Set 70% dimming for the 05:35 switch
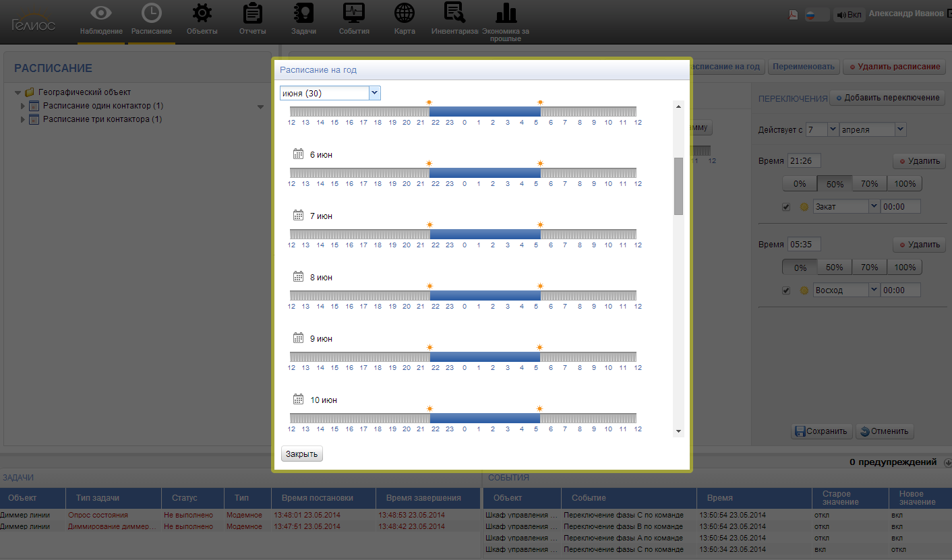The height and width of the screenshot is (560, 952). 870,268
